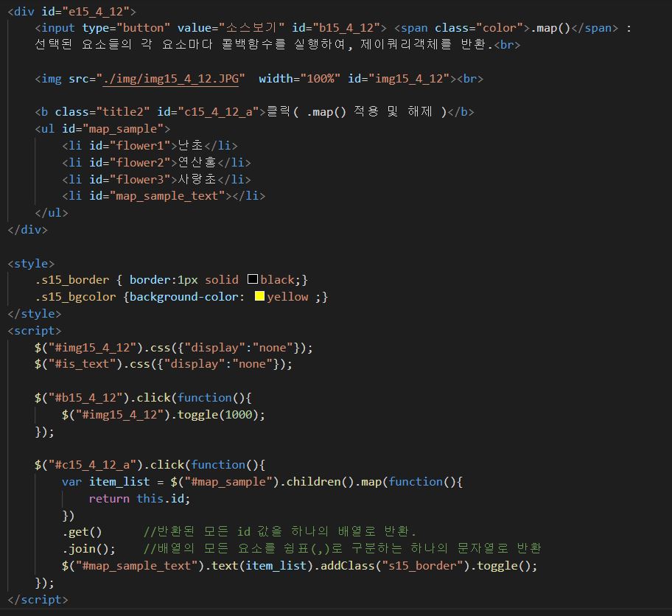Click the toggle(1000) call
672x616 pixels.
point(217,415)
